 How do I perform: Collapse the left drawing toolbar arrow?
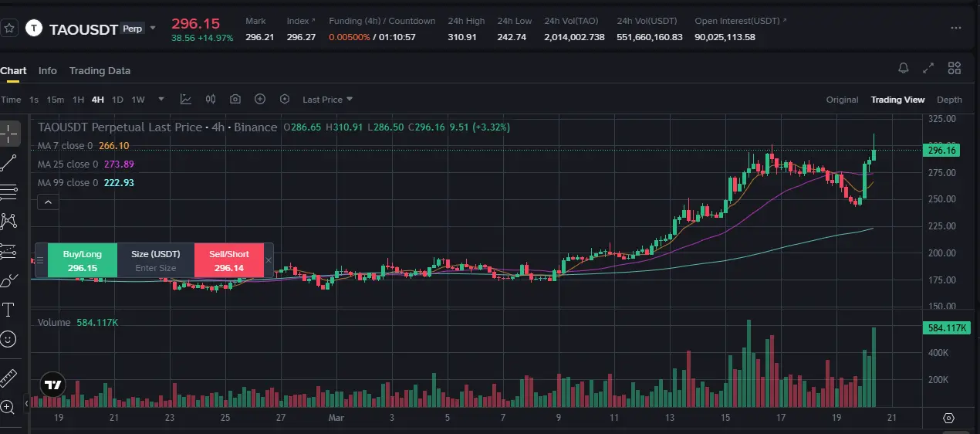pyautogui.click(x=26, y=403)
